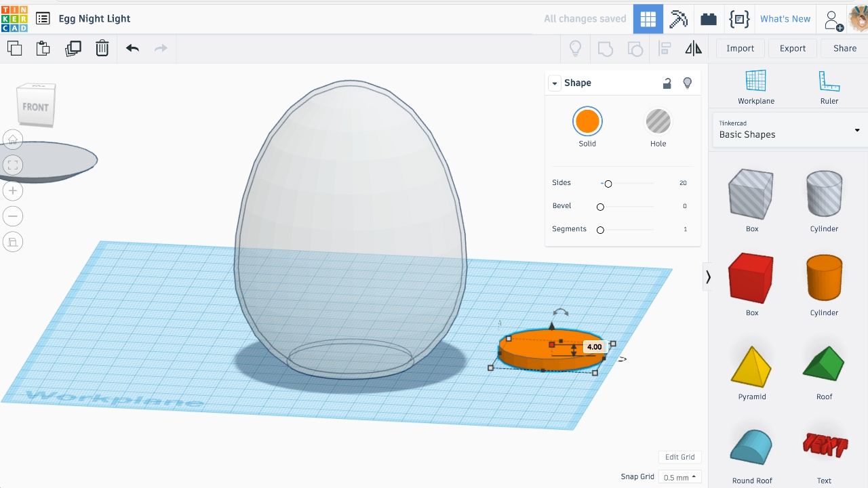868x488 pixels.
Task: Switch to Blocks pickaxe mode
Action: 678,19
